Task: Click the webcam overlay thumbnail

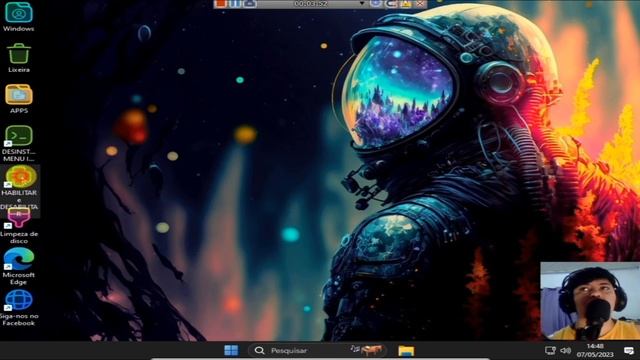Action: tap(590, 301)
